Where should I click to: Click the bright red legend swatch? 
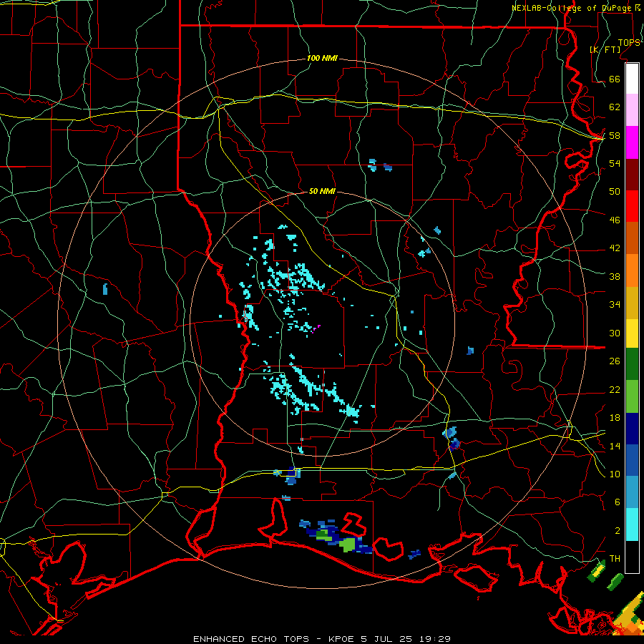632,206
